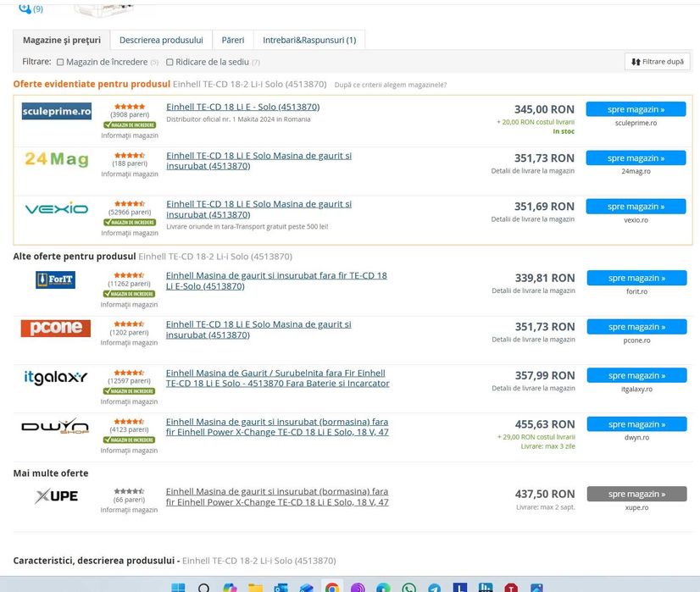Click the 455,63 RON price

coord(545,424)
